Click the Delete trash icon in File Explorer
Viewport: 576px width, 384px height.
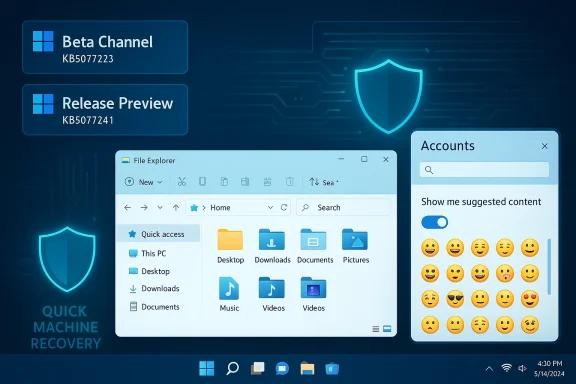click(289, 182)
